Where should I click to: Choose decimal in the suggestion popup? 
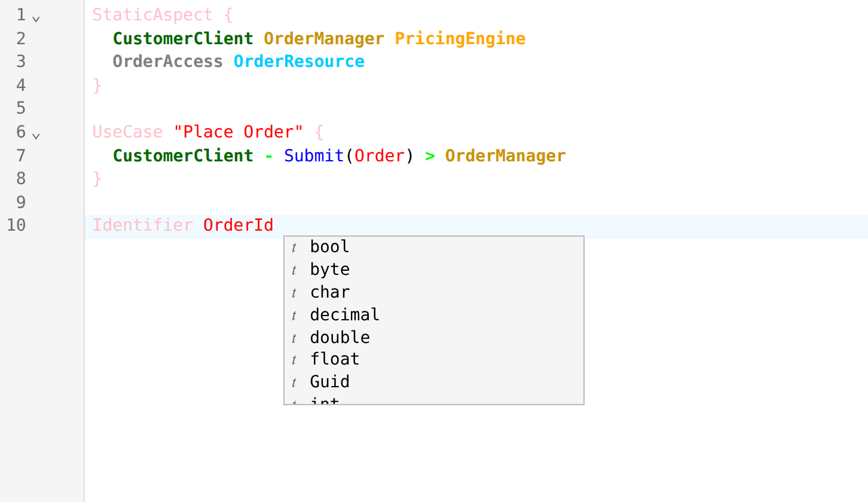point(434,314)
